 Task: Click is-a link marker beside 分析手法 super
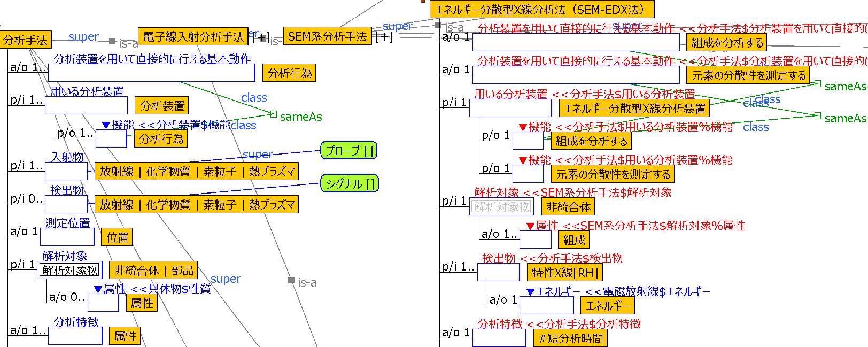coord(112,41)
